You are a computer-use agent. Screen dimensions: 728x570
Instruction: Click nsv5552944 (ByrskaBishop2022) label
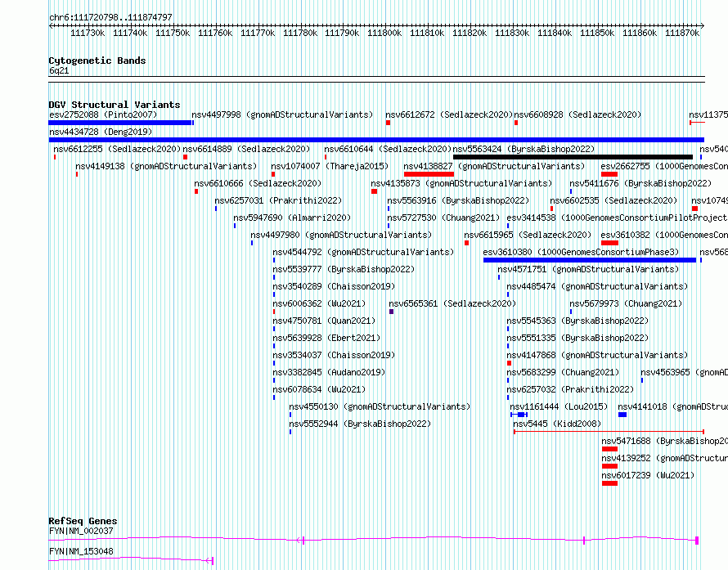point(360,424)
